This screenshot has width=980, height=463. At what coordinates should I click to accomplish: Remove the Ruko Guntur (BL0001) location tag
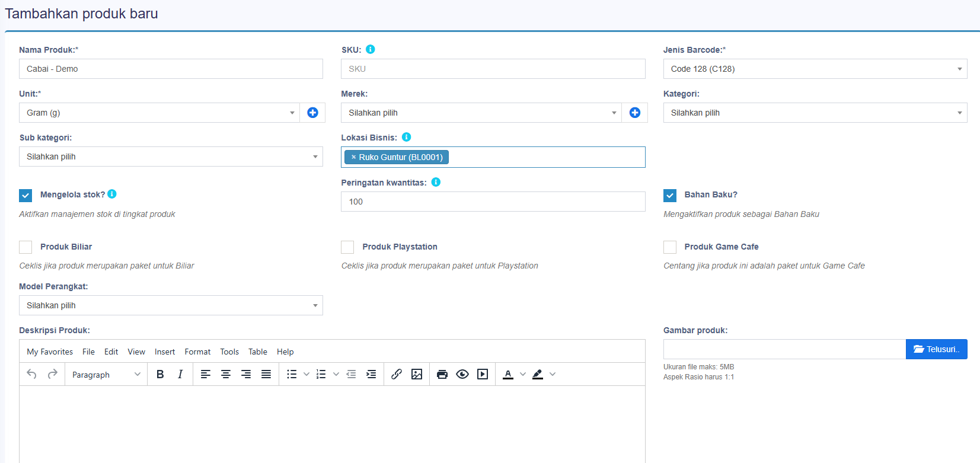click(x=353, y=157)
